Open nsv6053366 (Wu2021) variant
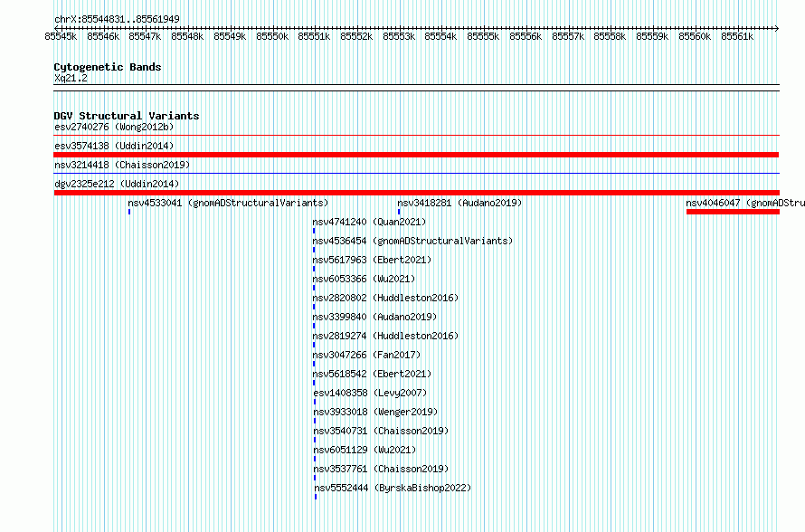805x532 pixels. [x=364, y=279]
